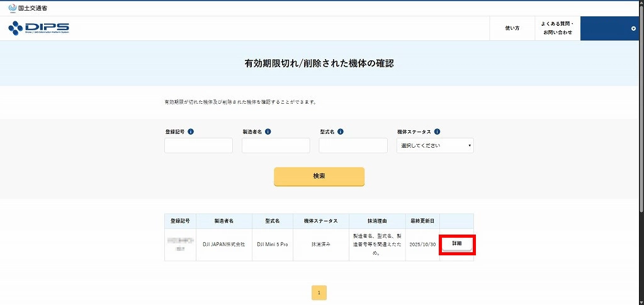Click the 抹消理由 column header
This screenshot has width=644, height=305.
[x=376, y=221]
